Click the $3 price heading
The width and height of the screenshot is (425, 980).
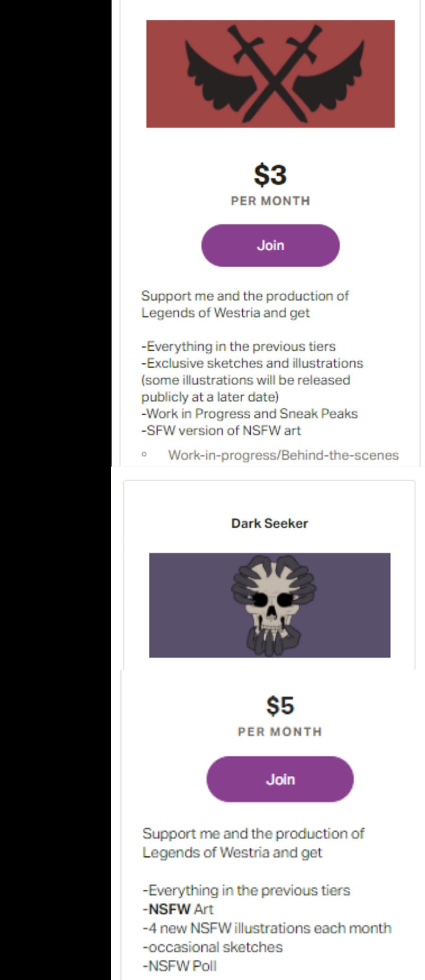tap(270, 175)
